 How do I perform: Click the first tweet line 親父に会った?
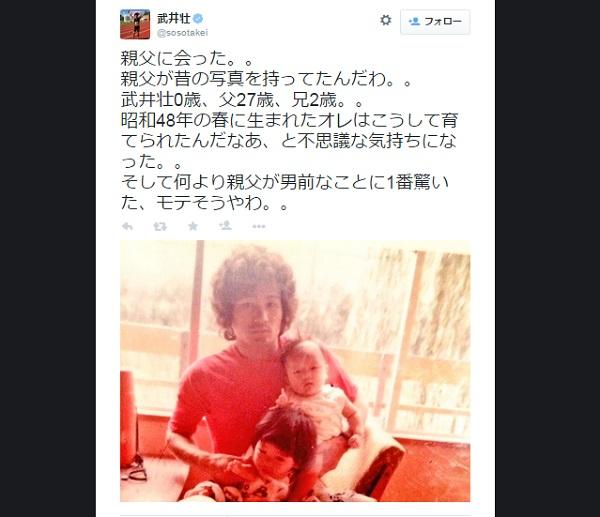click(187, 59)
